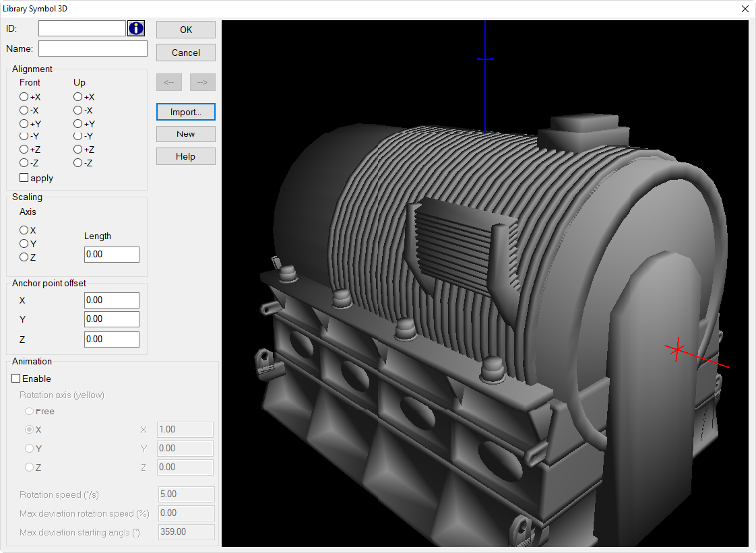756x553 pixels.
Task: Select Front -Z alignment
Action: coord(24,163)
